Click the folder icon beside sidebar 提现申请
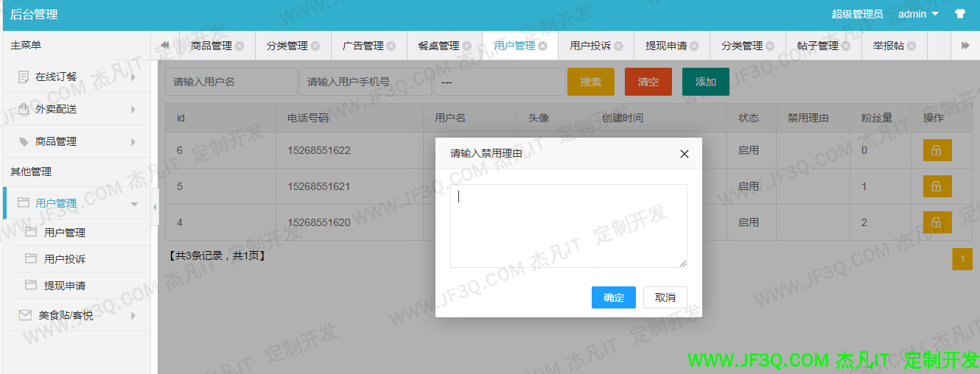This screenshot has height=374, width=980. 31,285
